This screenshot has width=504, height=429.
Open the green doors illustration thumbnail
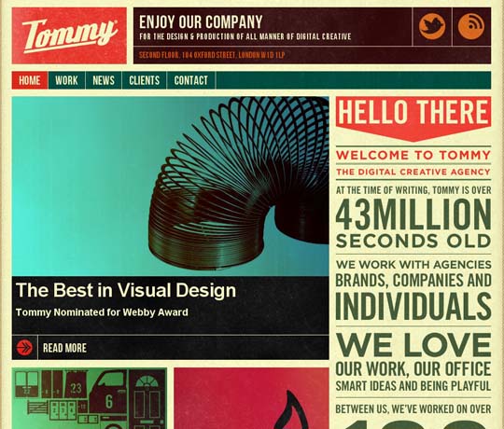(x=90, y=398)
